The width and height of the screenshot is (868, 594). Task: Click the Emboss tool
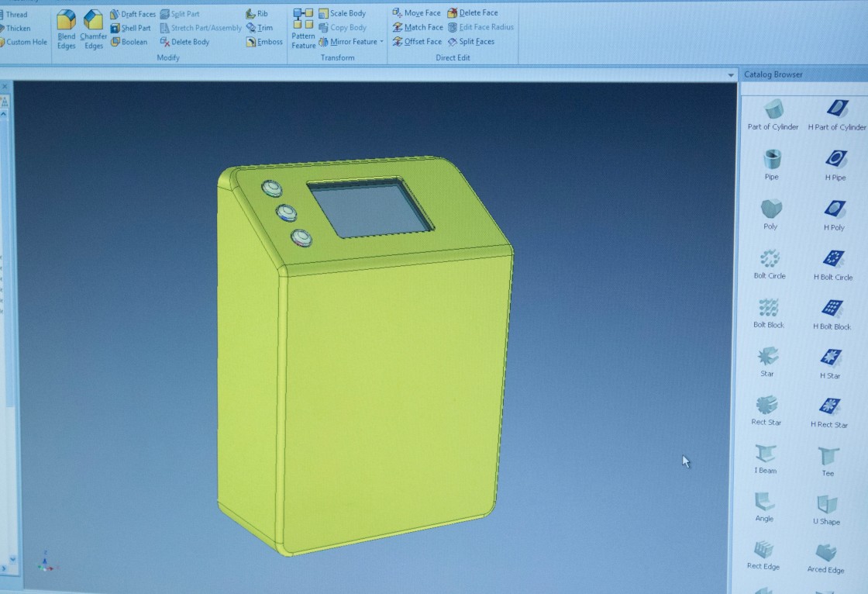coord(264,42)
